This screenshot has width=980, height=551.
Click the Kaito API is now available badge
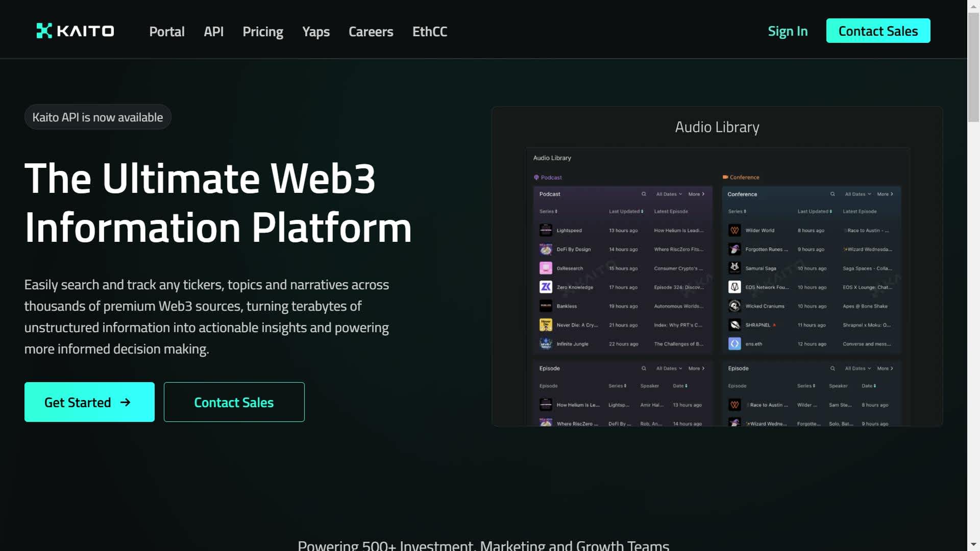(x=97, y=117)
